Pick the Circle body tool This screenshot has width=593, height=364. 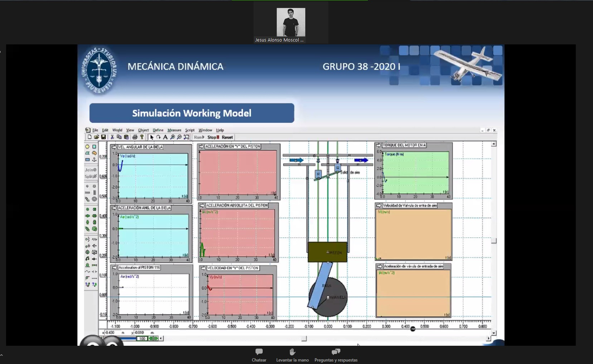point(87,147)
